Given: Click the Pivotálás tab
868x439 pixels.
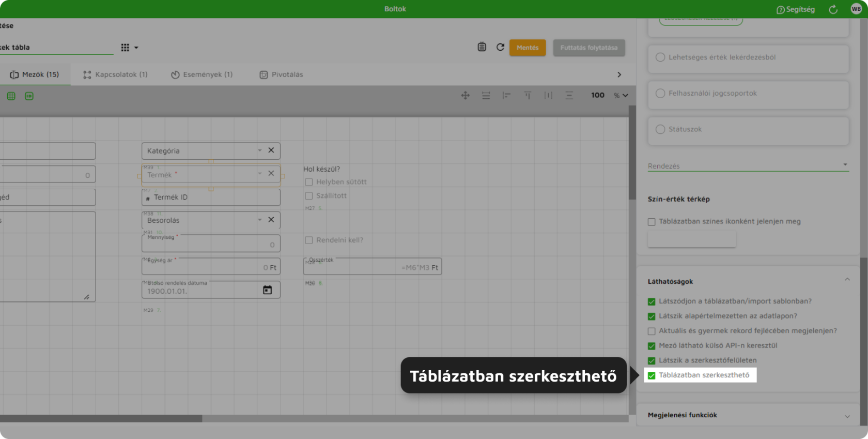Looking at the screenshot, I should 282,75.
